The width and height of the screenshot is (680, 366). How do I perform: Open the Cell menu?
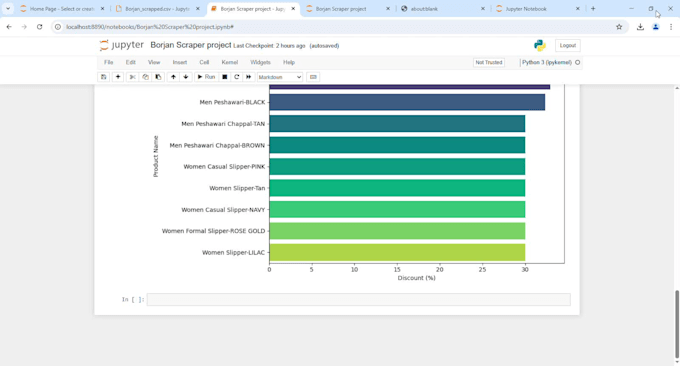click(204, 62)
